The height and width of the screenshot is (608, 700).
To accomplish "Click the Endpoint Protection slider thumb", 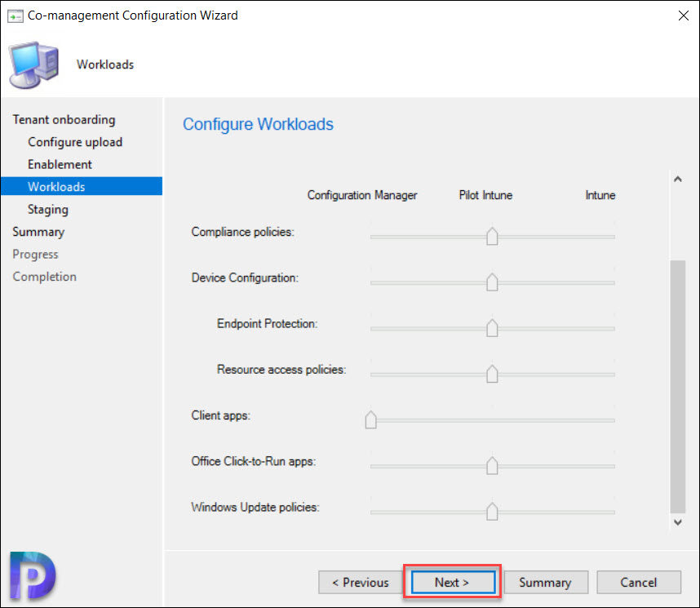I will [x=492, y=328].
